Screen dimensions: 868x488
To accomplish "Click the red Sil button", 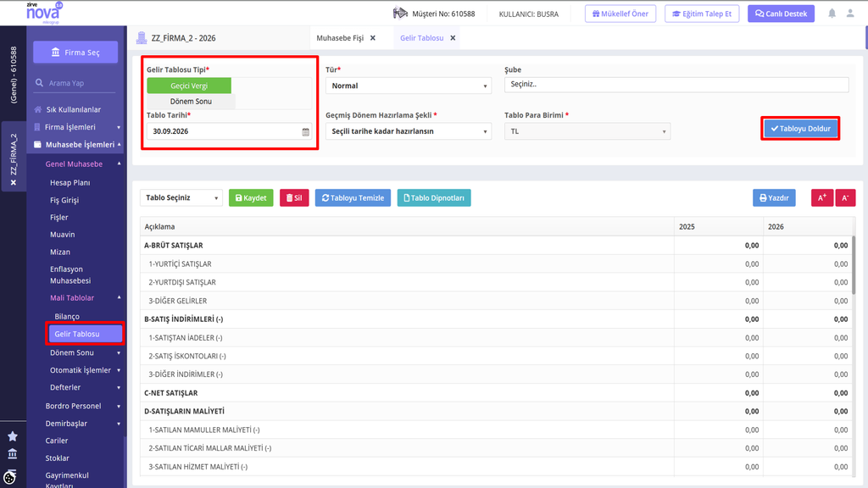I will (294, 198).
